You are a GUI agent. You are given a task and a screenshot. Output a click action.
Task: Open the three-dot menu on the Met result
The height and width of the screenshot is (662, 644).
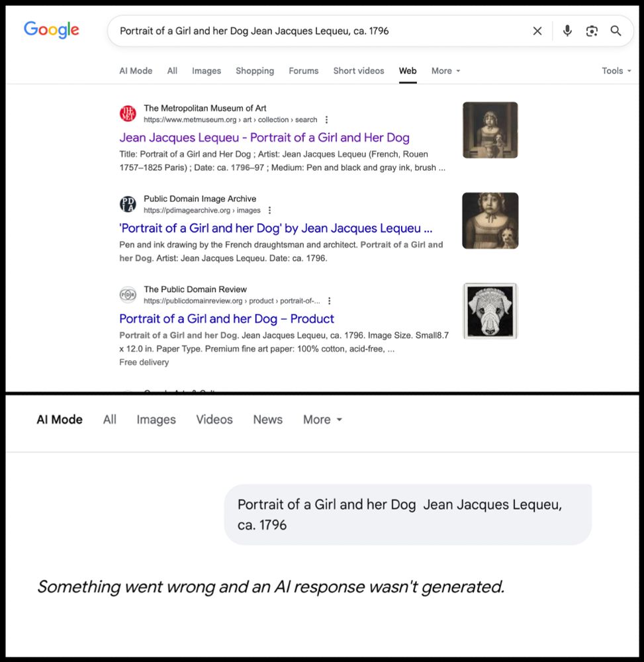pyautogui.click(x=326, y=119)
